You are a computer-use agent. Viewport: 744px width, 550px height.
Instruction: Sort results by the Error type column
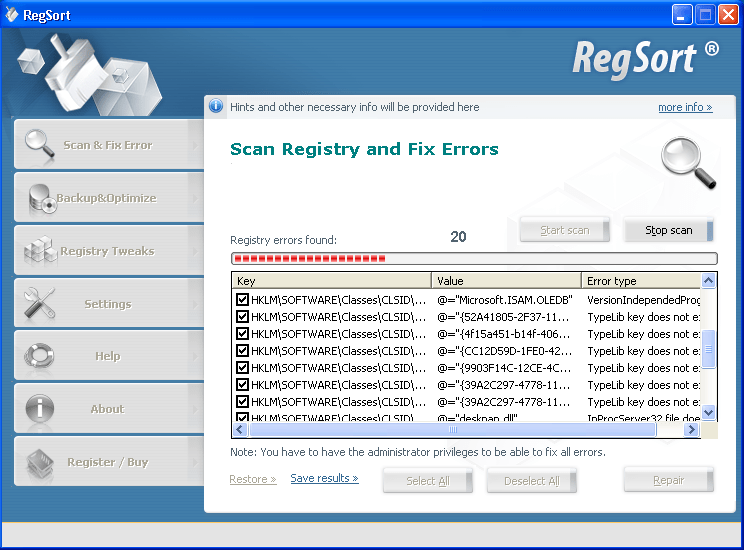point(640,281)
